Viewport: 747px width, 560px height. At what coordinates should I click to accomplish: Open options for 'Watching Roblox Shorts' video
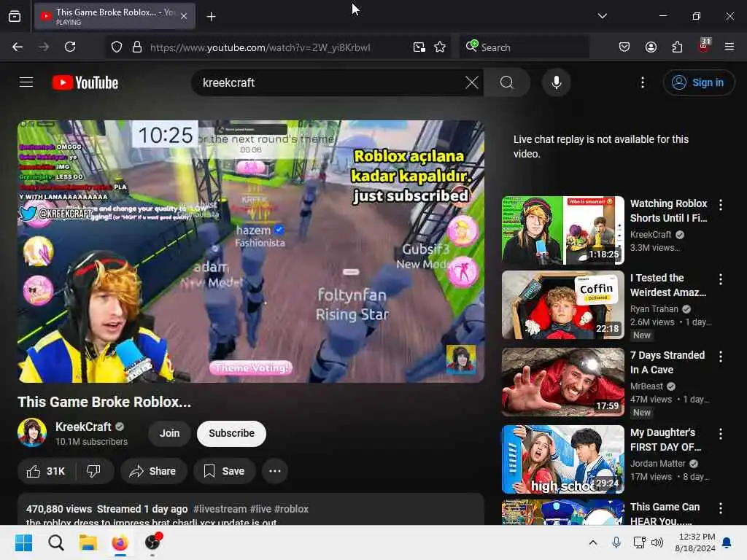tap(721, 205)
